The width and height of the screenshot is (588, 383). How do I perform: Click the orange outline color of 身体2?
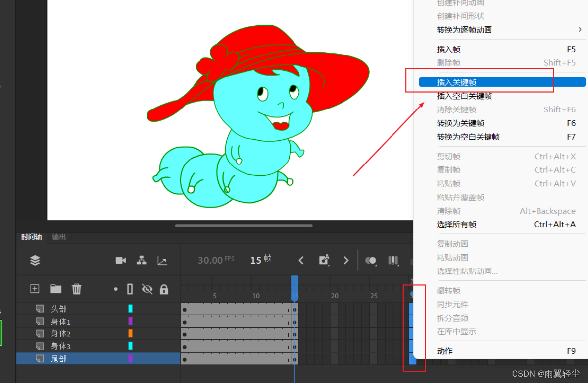[131, 333]
